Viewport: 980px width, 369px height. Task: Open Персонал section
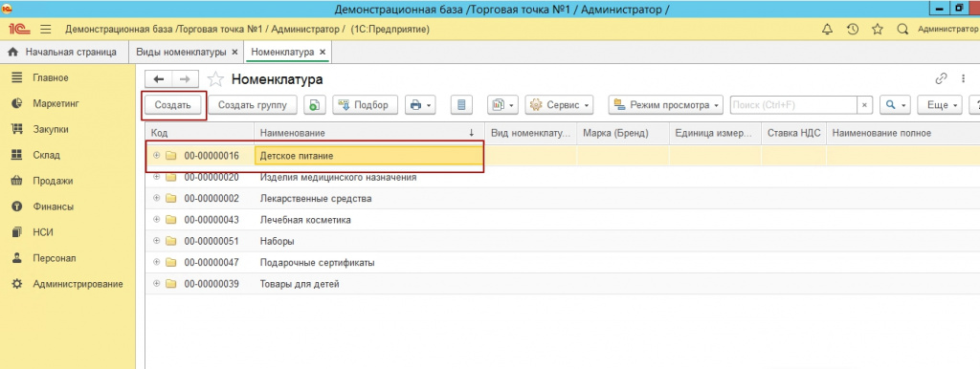click(x=54, y=258)
